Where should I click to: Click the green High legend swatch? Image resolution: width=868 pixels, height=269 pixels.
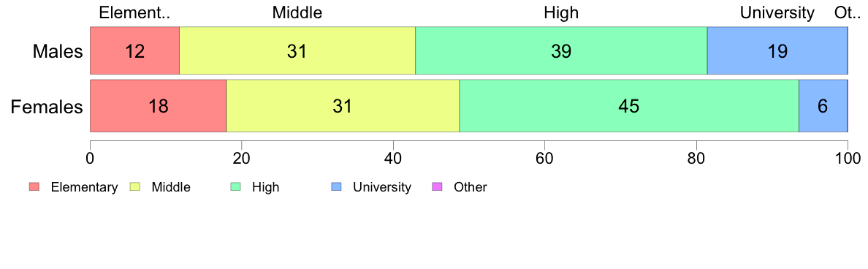coord(235,187)
